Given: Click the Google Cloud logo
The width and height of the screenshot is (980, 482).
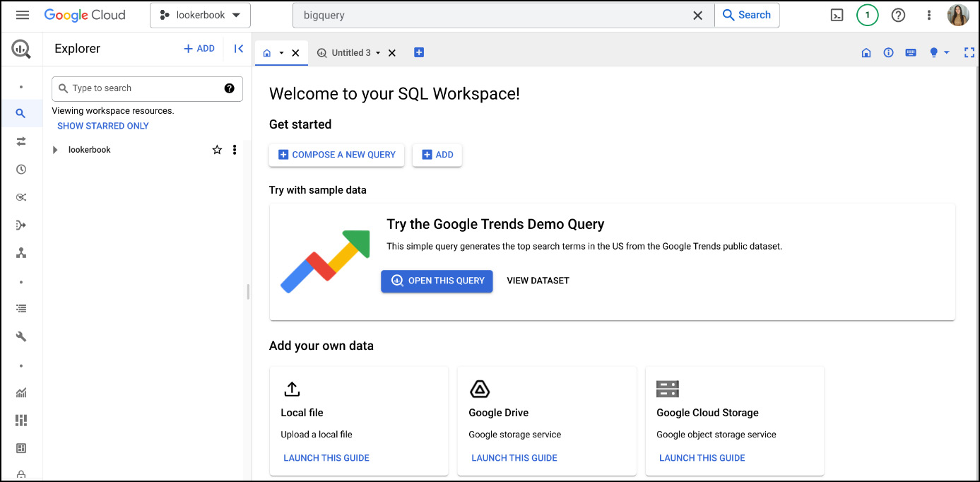Looking at the screenshot, I should point(85,15).
